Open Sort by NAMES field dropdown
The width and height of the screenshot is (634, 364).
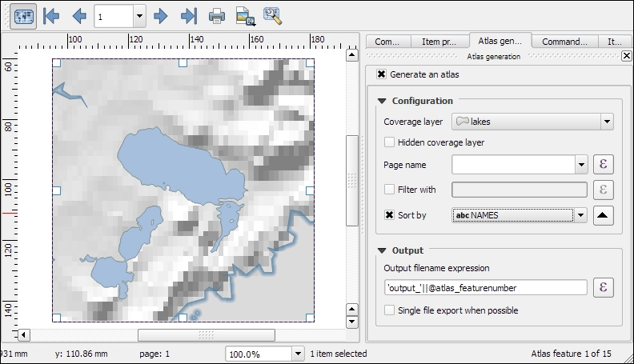point(520,215)
